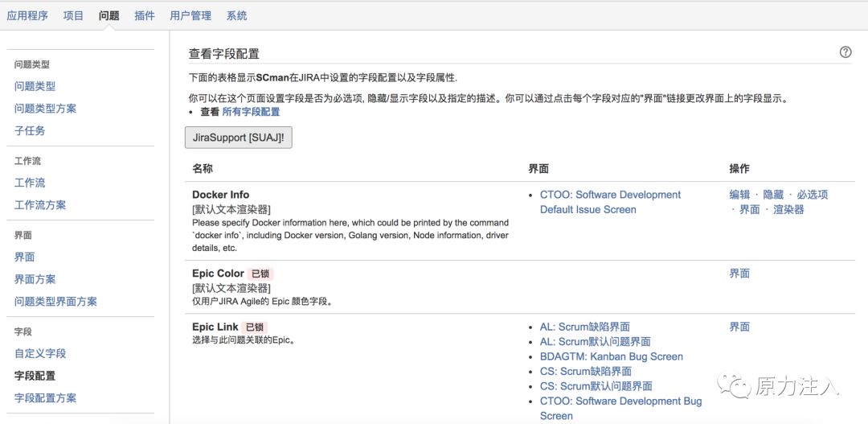Open 界面方案 sidebar link
This screenshot has width=868, height=424.
point(35,279)
